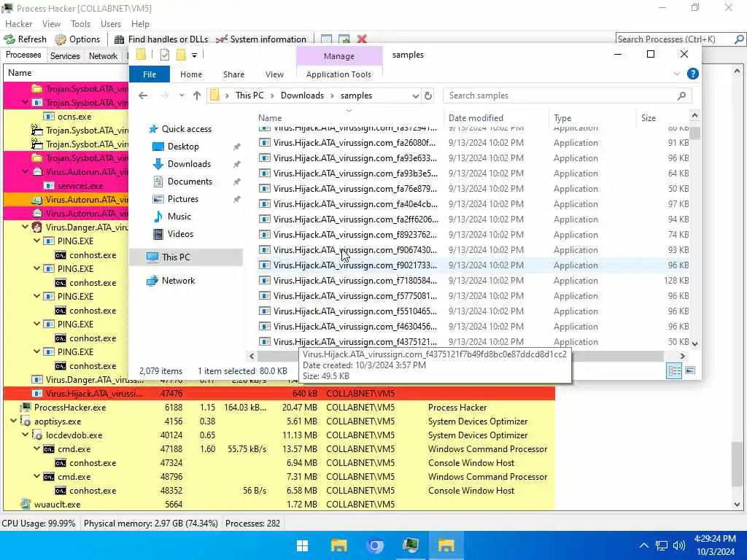Click the red X terminate icon in Process Hacker toolbar

pos(362,39)
